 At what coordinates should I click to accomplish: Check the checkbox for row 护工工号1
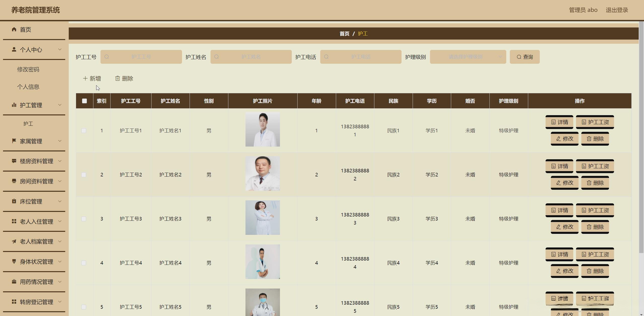pyautogui.click(x=84, y=131)
